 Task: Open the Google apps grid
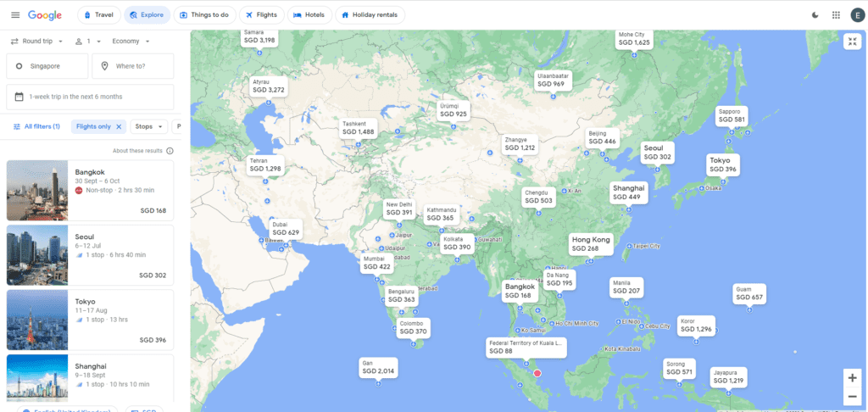tap(836, 15)
